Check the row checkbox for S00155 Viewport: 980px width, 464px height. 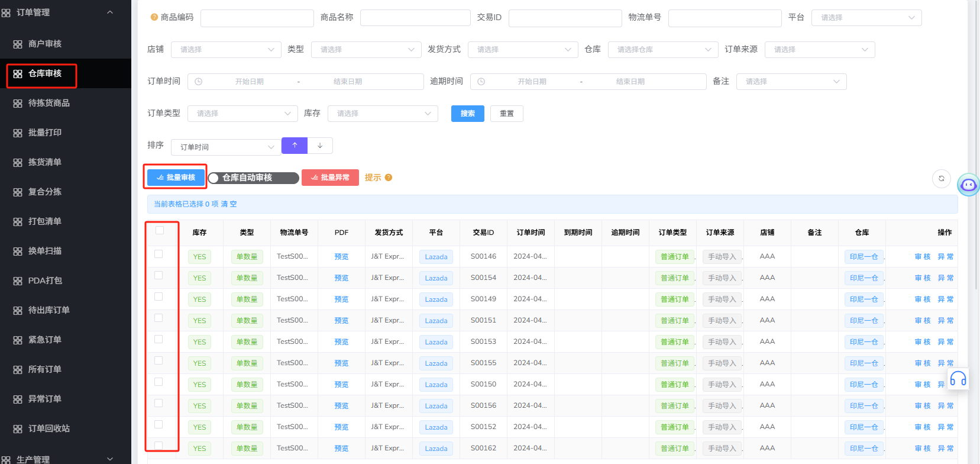tap(159, 360)
